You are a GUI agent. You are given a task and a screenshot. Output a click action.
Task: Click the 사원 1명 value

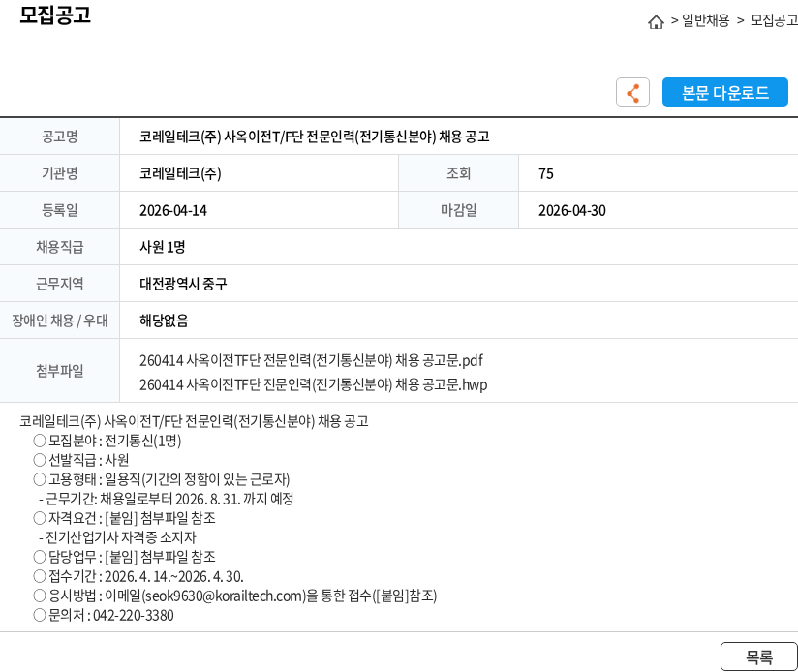162,247
